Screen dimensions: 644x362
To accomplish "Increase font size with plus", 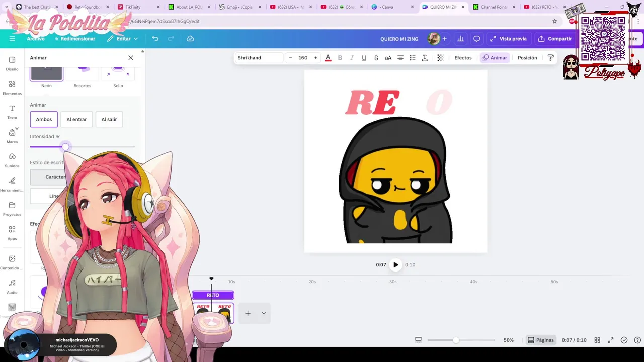I will [x=315, y=58].
